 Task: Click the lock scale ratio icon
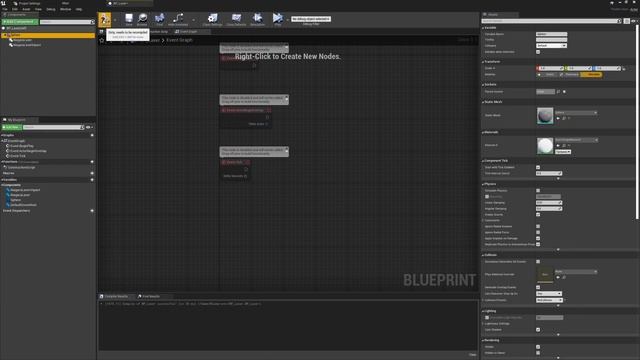[x=624, y=69]
